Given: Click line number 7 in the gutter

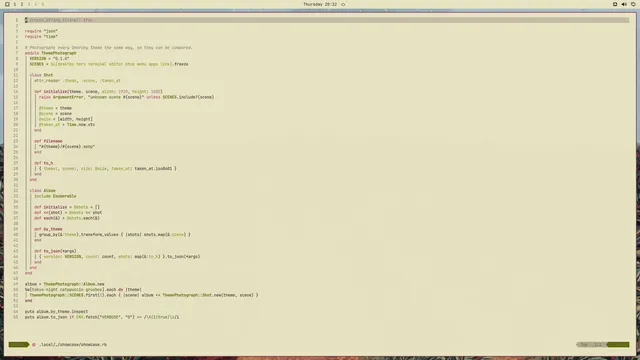Looking at the screenshot, I should click(17, 53).
